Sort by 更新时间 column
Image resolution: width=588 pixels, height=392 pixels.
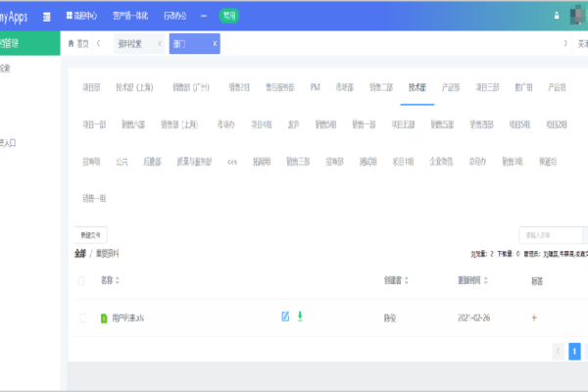[x=473, y=280]
